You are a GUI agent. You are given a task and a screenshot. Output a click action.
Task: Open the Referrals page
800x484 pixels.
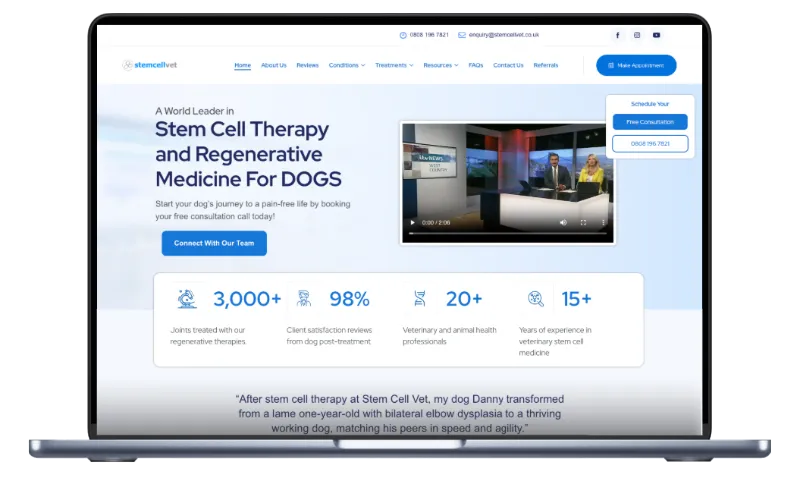(x=545, y=65)
